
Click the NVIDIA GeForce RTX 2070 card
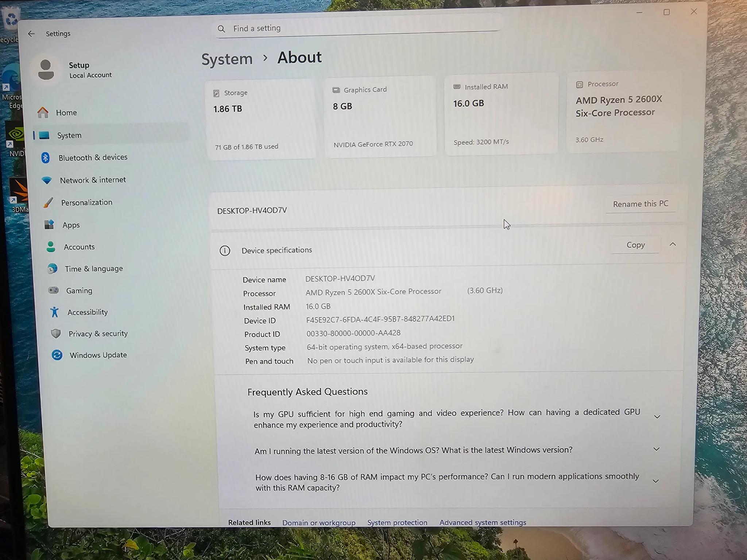click(380, 116)
